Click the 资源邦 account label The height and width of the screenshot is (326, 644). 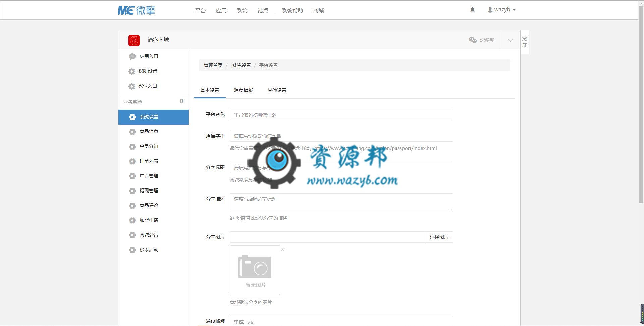click(x=487, y=40)
